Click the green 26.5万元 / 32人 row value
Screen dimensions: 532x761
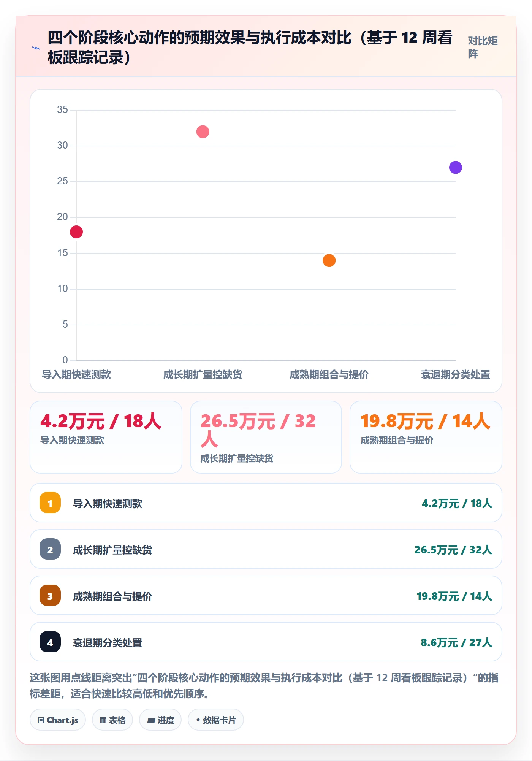(453, 550)
